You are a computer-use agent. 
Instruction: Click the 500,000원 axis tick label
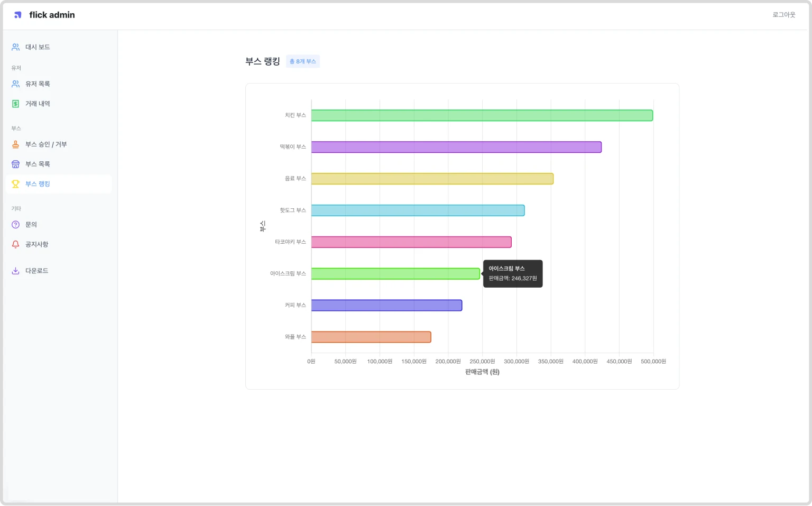[653, 362]
